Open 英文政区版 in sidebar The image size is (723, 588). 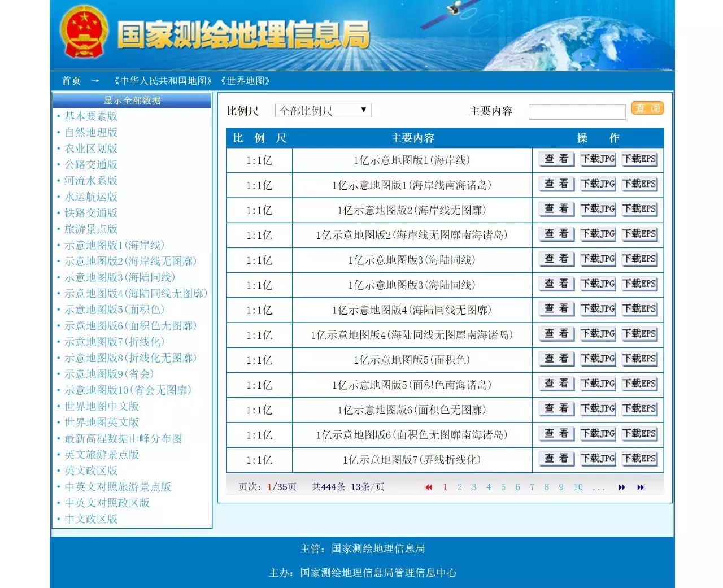tap(91, 471)
